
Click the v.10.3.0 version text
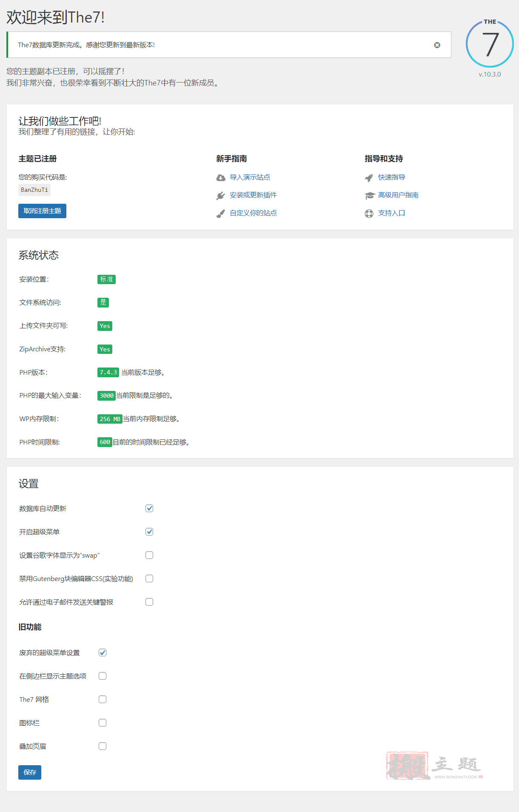pos(490,74)
